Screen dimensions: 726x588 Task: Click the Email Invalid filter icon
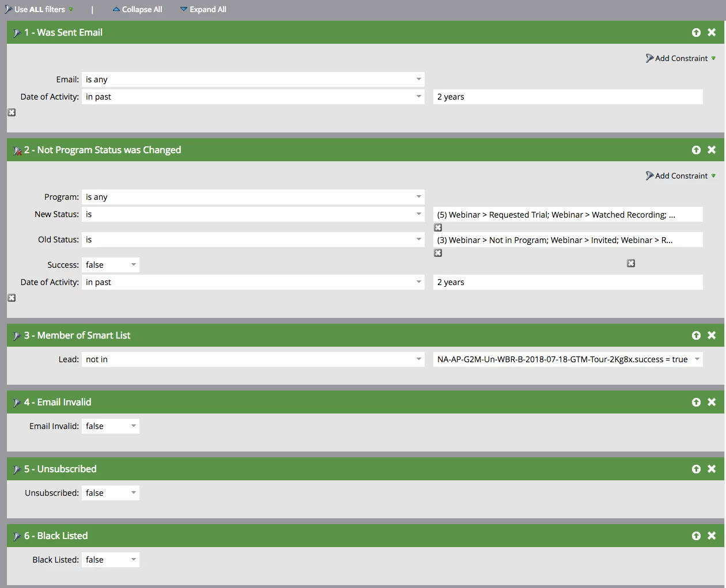(x=17, y=403)
